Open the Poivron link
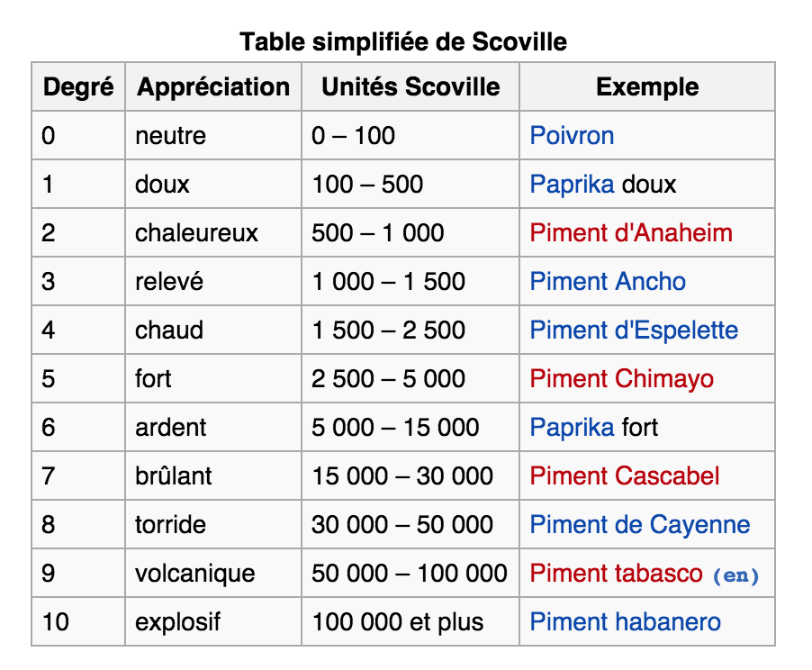Viewport: 812px width, 670px height. pyautogui.click(x=572, y=136)
